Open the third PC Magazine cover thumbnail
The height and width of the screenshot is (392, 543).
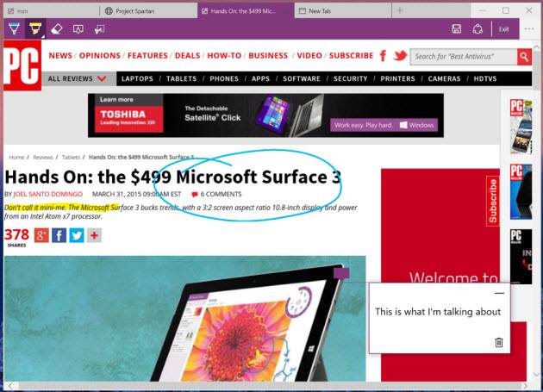(x=521, y=257)
